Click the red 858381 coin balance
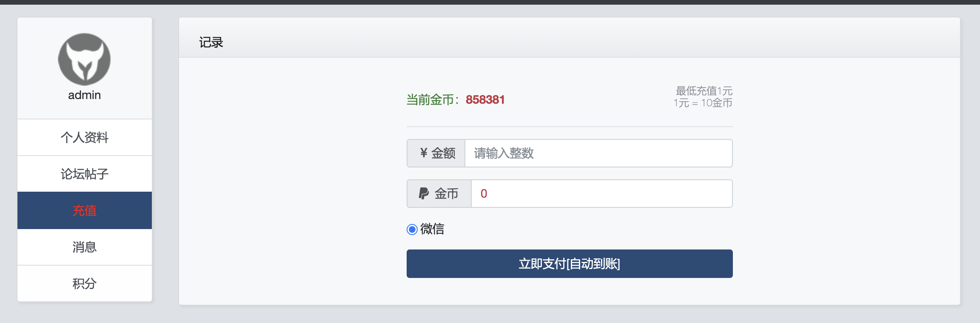The height and width of the screenshot is (323, 980). 485,99
